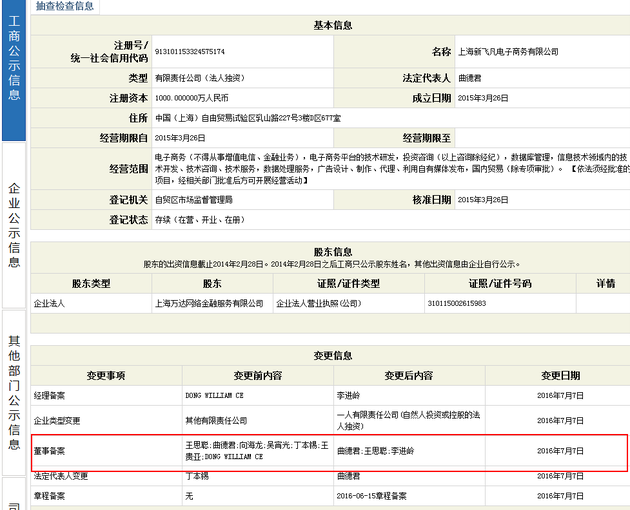Switch to 其他部门公示信息 side tab

pos(14,393)
